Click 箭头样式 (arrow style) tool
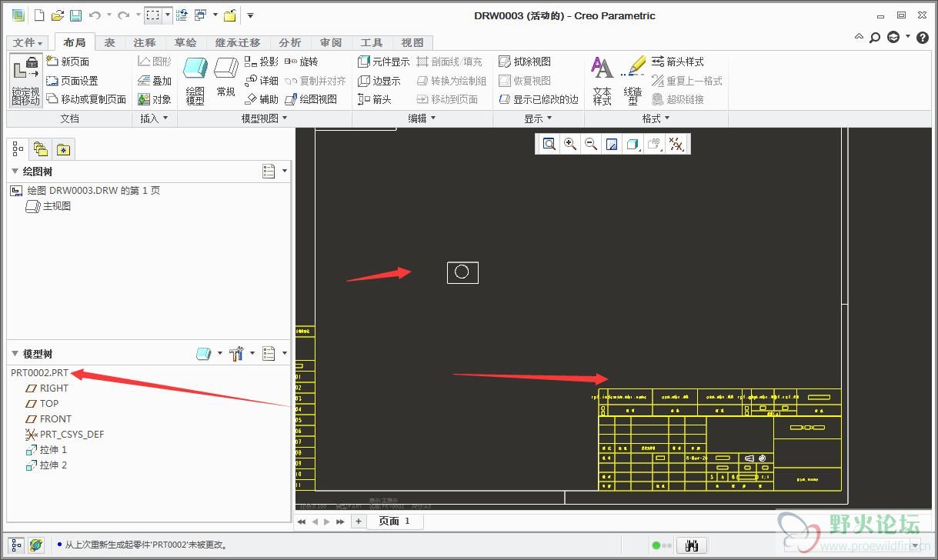Image resolution: width=938 pixels, height=560 pixels. [678, 62]
